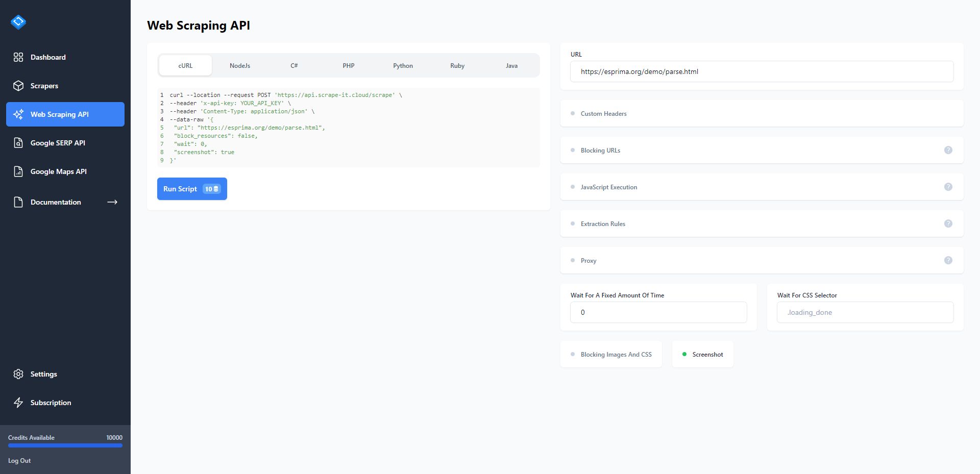Switch to the Python code tab
The height and width of the screenshot is (474, 980).
[403, 65]
